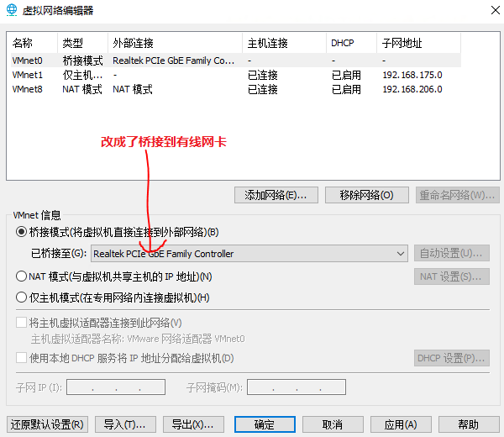
Task: Click the 仅主机... type cell
Action: 82,75
